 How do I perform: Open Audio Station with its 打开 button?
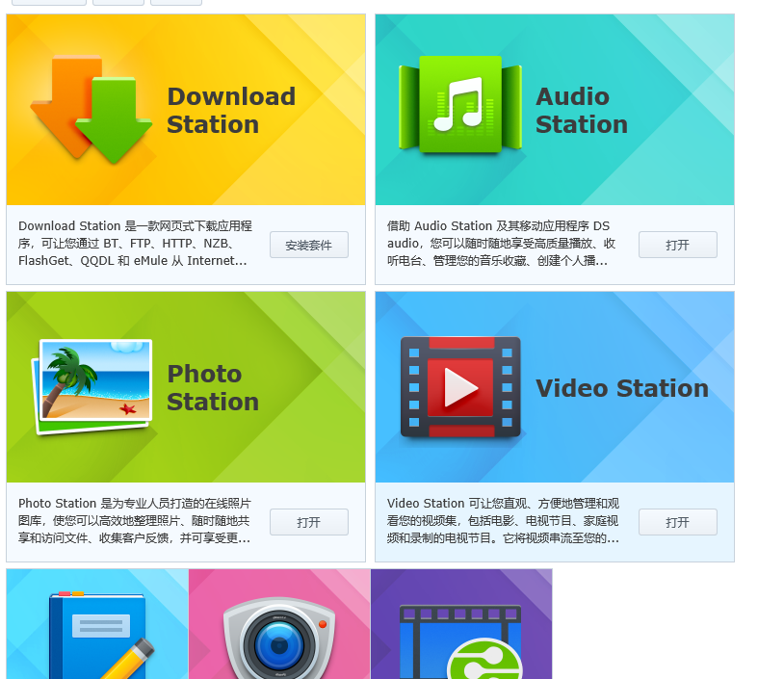click(677, 245)
